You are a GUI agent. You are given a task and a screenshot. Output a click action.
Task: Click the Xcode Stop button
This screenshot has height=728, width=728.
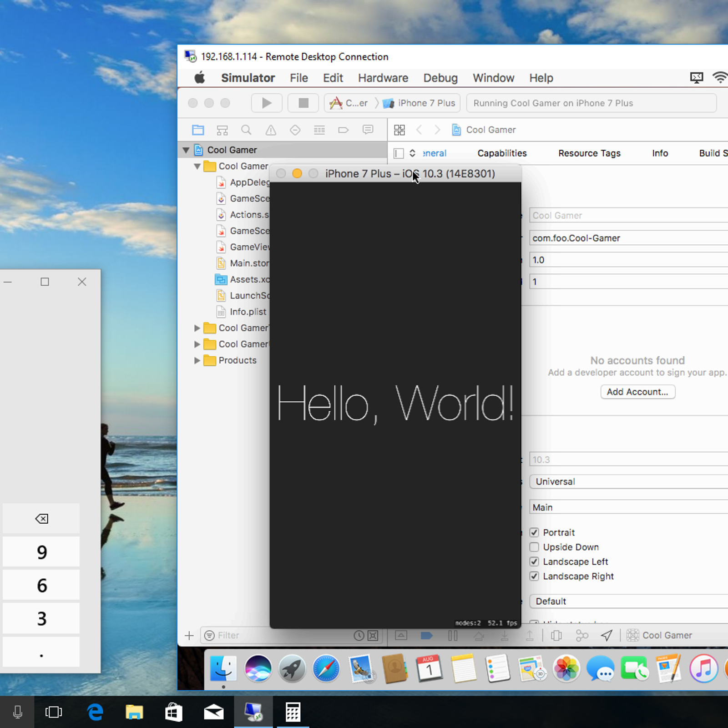[303, 103]
